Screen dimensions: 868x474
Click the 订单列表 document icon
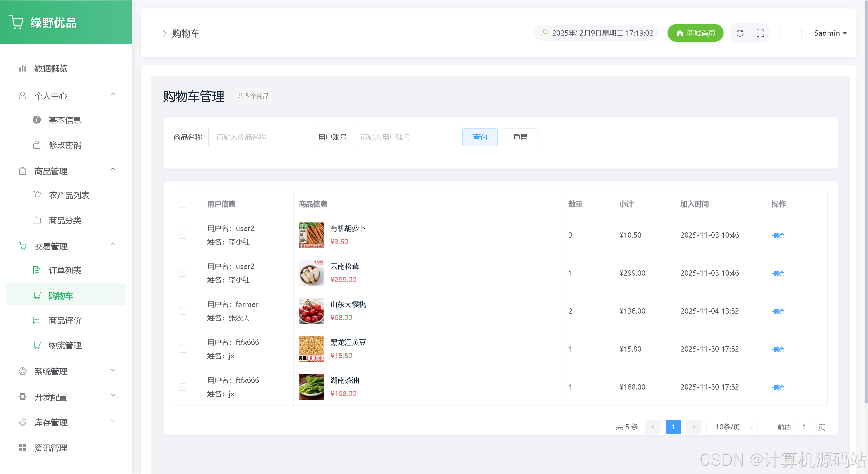point(37,271)
